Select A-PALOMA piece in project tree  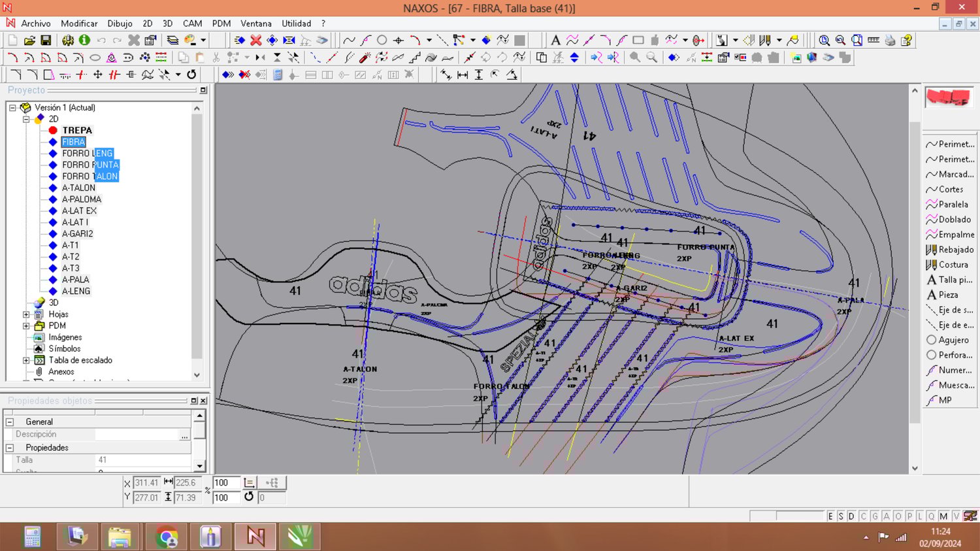tap(82, 199)
